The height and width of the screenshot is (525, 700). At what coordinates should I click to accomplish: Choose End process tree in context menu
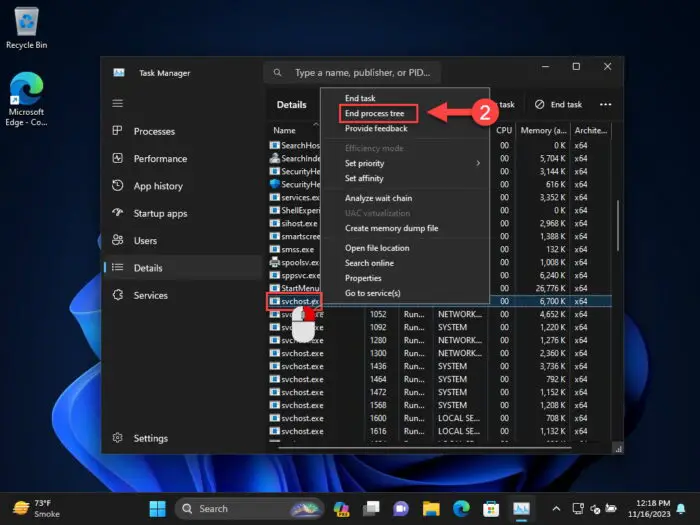point(374,113)
